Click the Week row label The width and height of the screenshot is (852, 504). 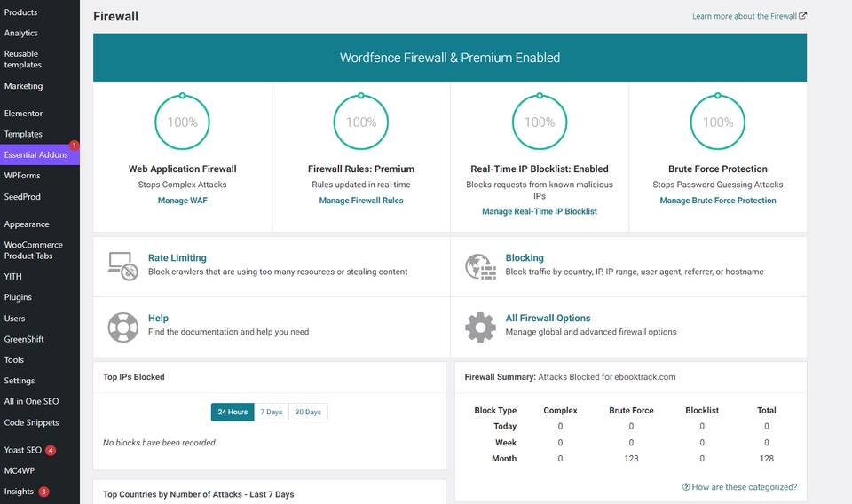point(505,443)
